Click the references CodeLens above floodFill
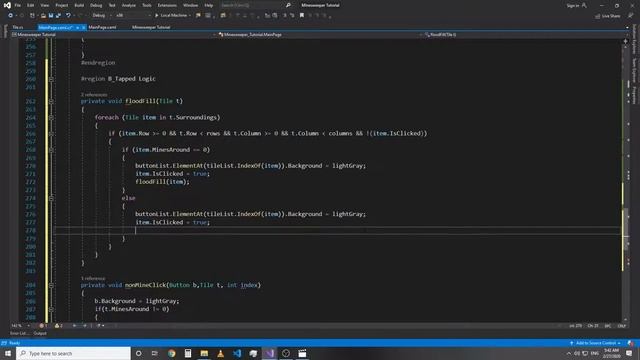The height and width of the screenshot is (360, 640). [x=94, y=95]
